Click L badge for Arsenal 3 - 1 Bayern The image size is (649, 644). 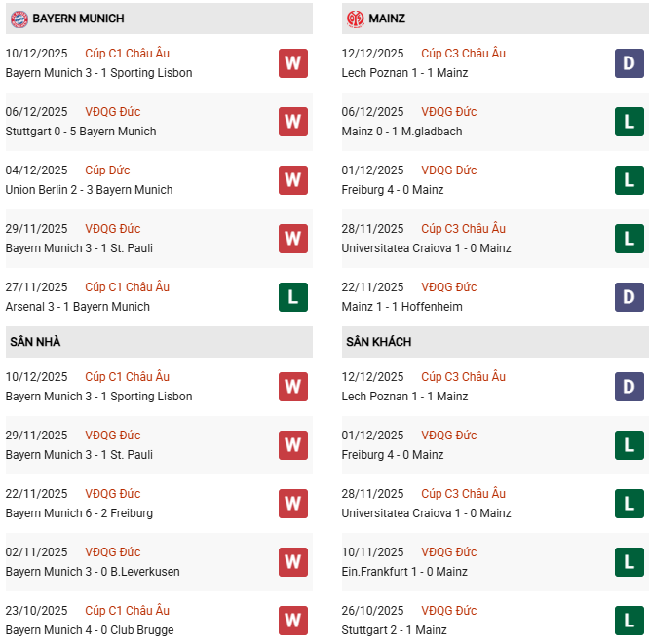pyautogui.click(x=292, y=297)
